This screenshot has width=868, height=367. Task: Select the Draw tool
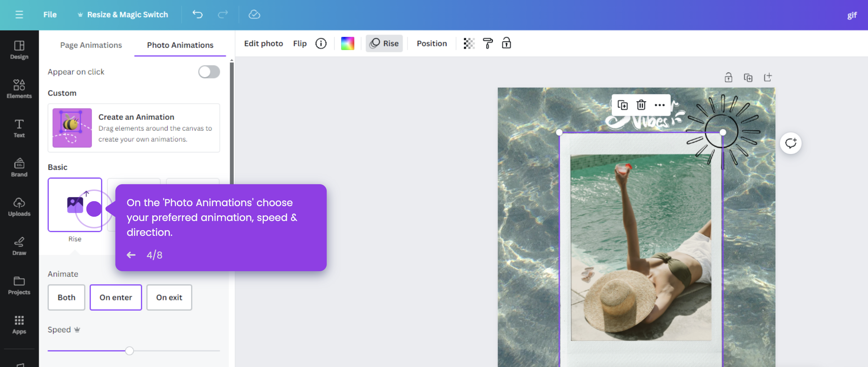[x=19, y=246]
